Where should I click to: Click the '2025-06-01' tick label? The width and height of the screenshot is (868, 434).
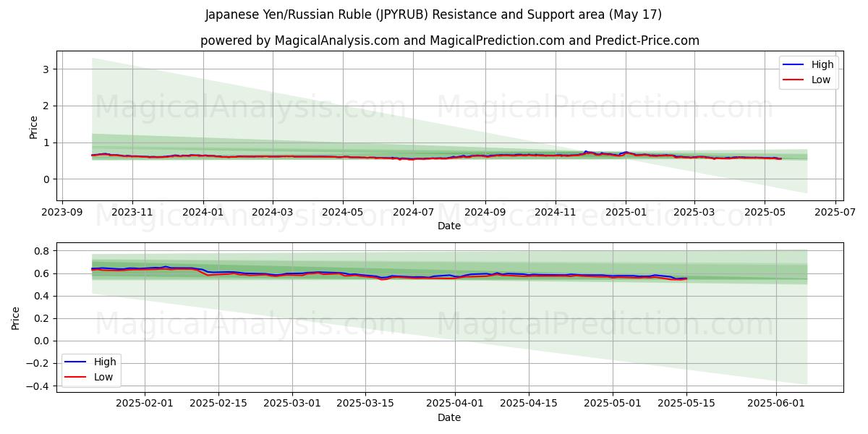[x=776, y=404]
